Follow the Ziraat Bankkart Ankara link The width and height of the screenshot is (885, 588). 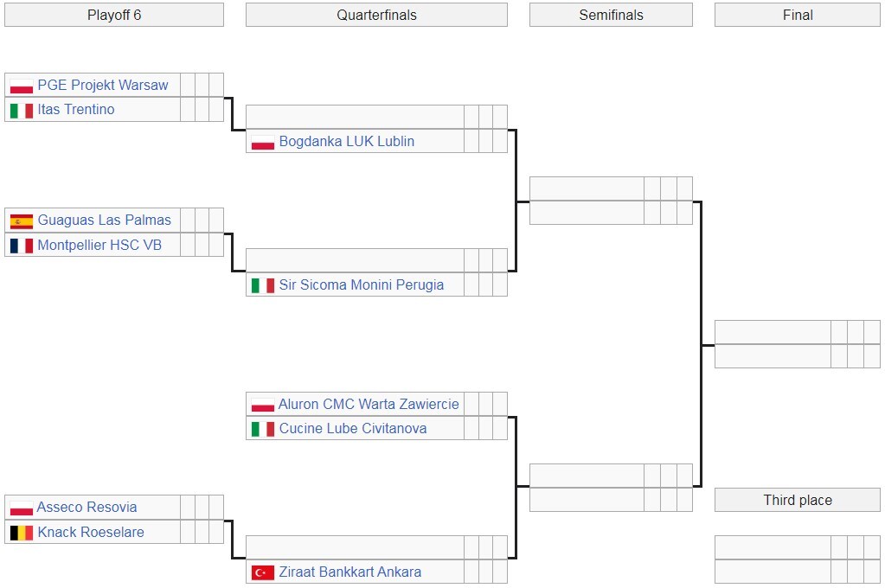click(350, 572)
